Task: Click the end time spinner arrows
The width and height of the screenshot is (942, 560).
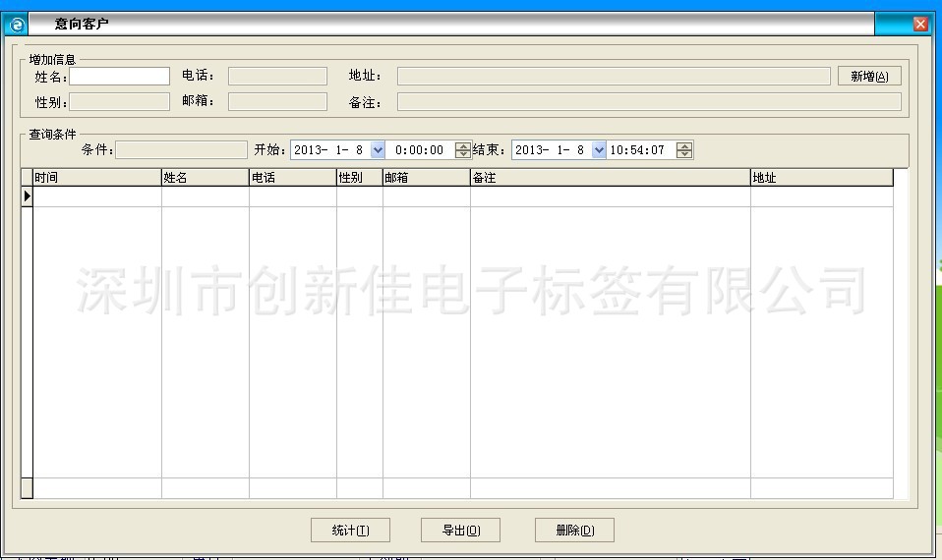Action: 685,150
